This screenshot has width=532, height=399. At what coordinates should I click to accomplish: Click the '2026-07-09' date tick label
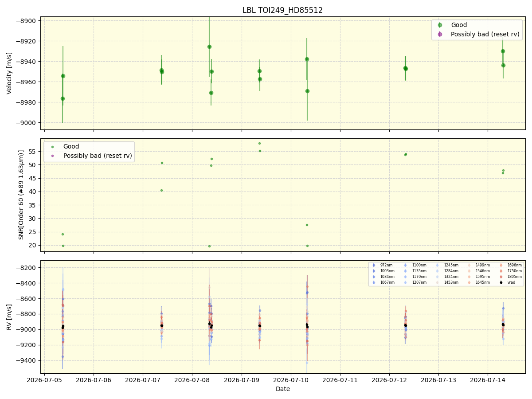(x=242, y=380)
